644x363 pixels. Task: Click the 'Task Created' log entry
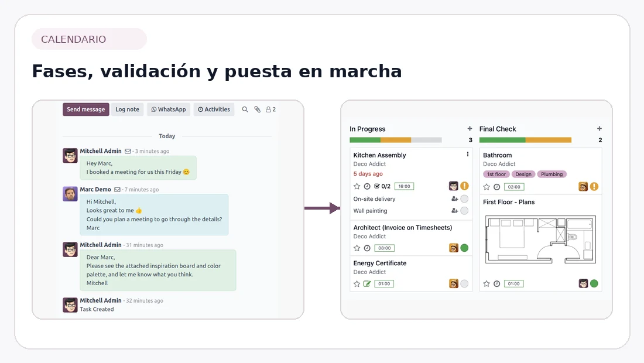pyautogui.click(x=97, y=309)
